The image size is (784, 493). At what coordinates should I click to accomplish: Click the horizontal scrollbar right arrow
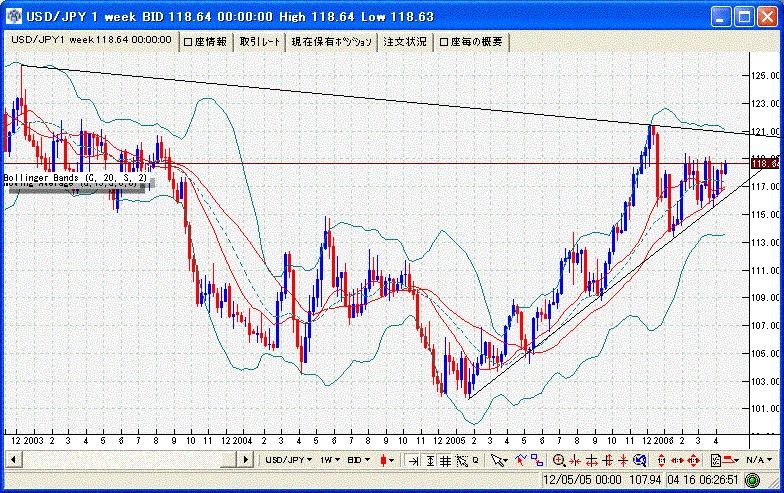[x=247, y=459]
